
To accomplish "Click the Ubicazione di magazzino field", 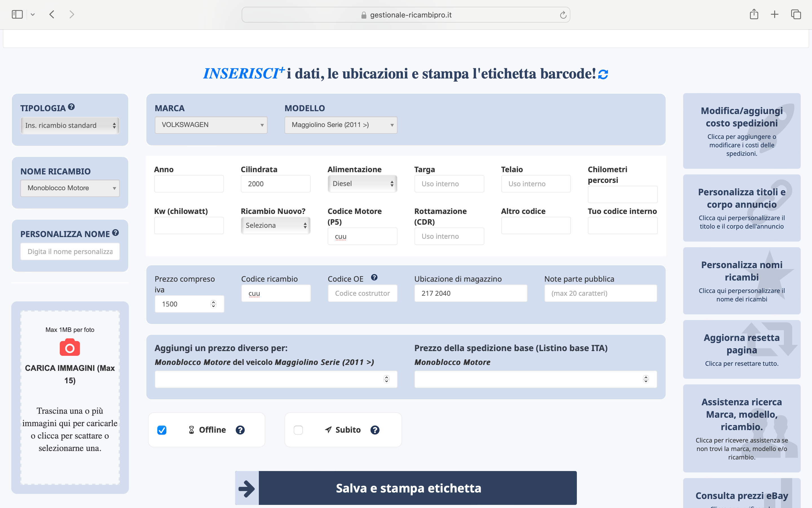I will coord(471,293).
